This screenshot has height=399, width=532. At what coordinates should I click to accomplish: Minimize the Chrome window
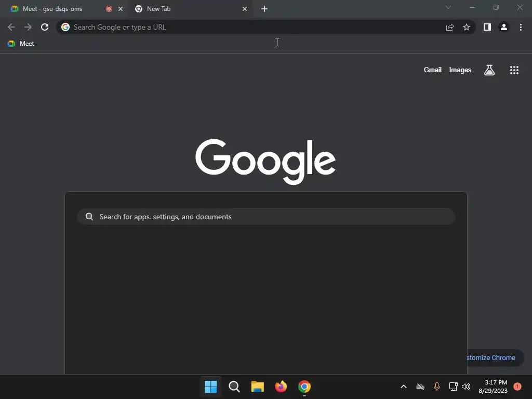click(472, 7)
